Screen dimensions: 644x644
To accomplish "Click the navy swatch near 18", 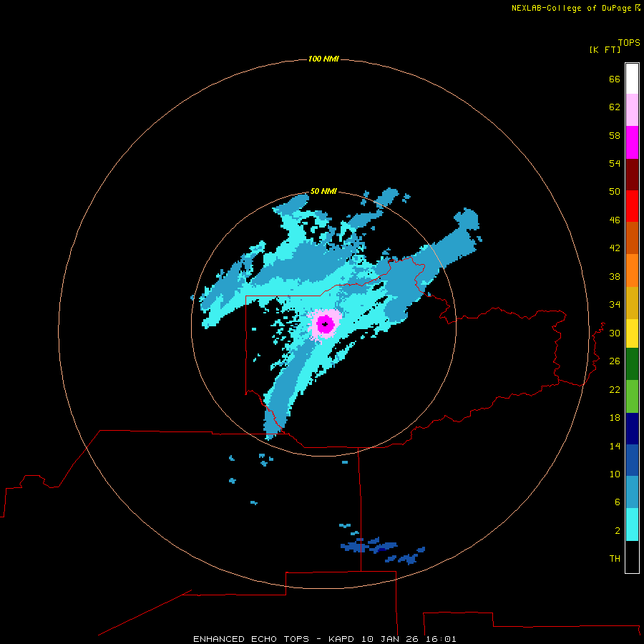I will (x=632, y=429).
